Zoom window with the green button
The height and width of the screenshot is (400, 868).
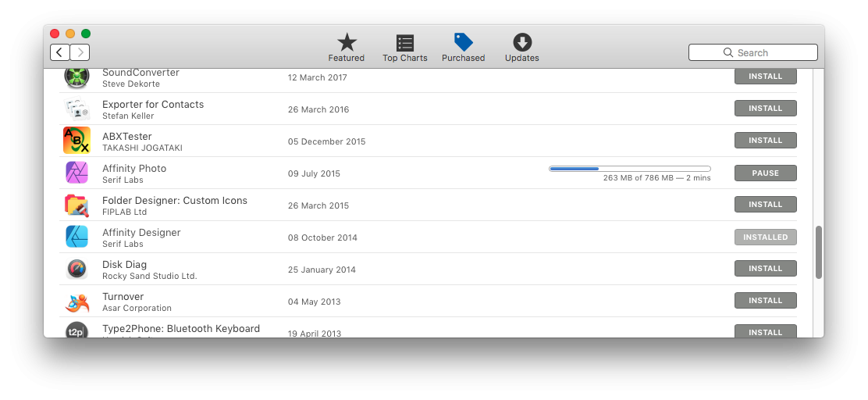[86, 34]
